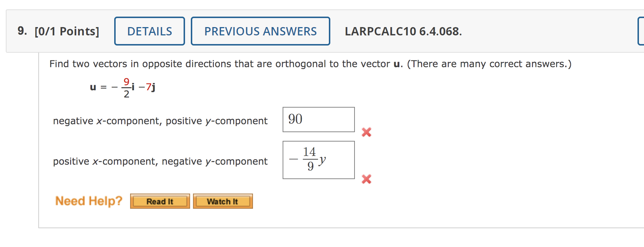The image size is (644, 247).
Task: Open the DETAILS panel
Action: (149, 31)
